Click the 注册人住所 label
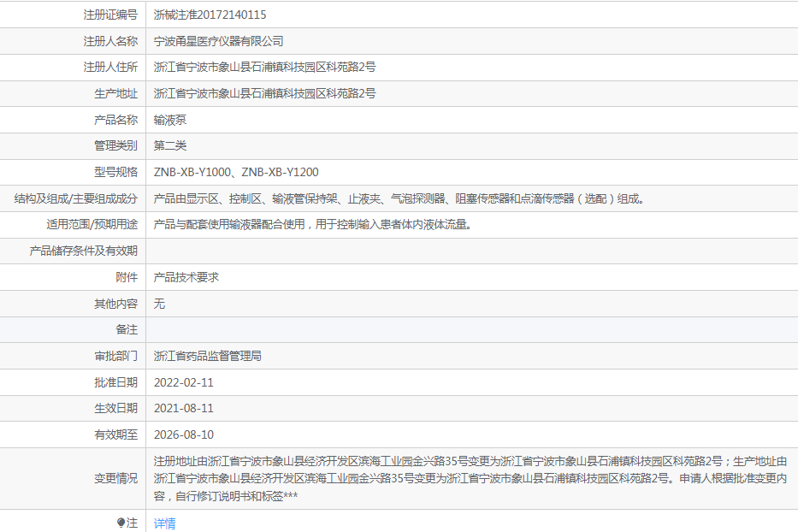Viewport: 798px width, 532px height. [x=110, y=68]
